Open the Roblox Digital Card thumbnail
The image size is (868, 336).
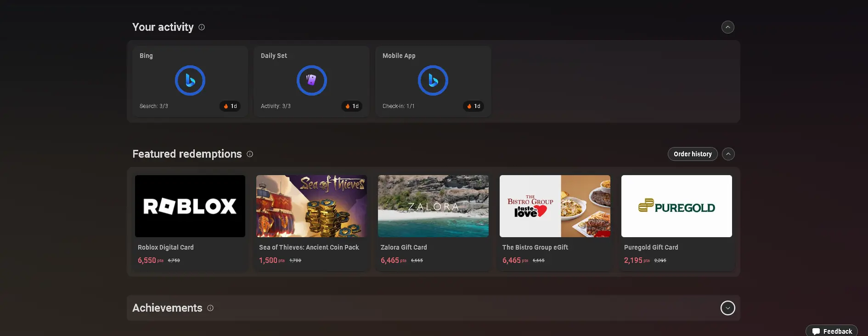[190, 206]
